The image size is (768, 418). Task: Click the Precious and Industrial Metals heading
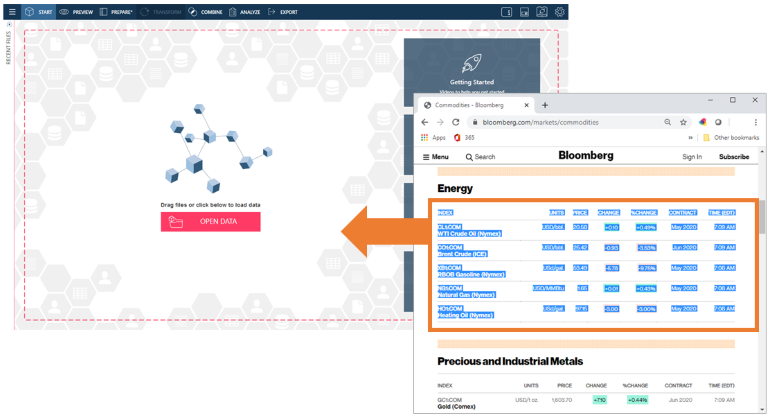click(x=510, y=361)
